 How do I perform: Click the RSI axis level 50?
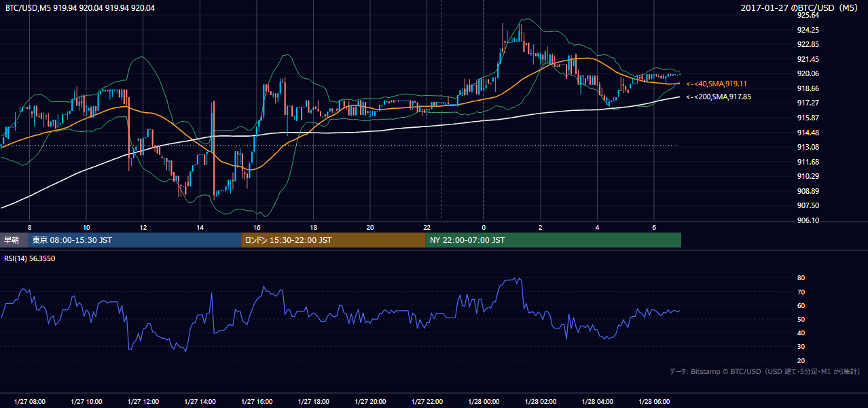tap(801, 319)
